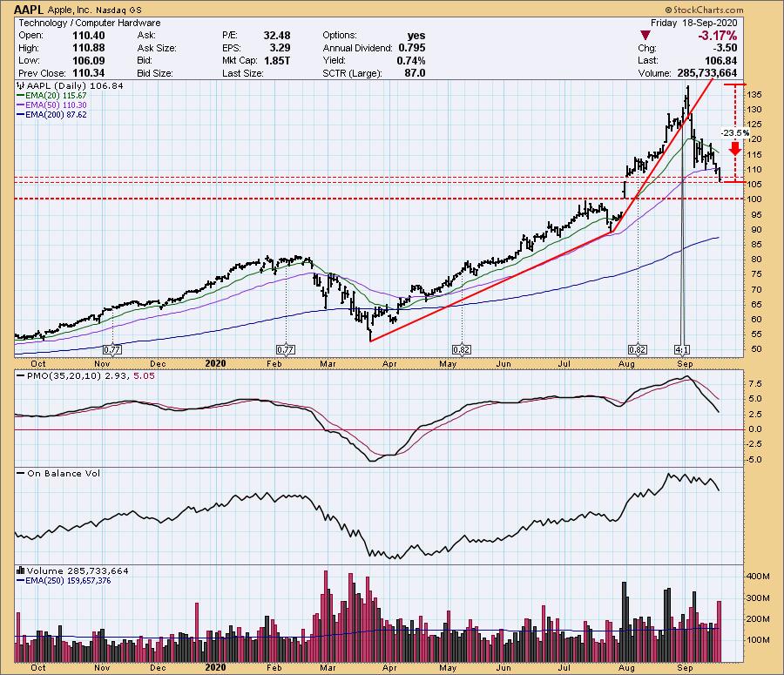Viewport: 784px width, 675px height.
Task: Click the -5.0 PMO axis label
Action: [755, 459]
